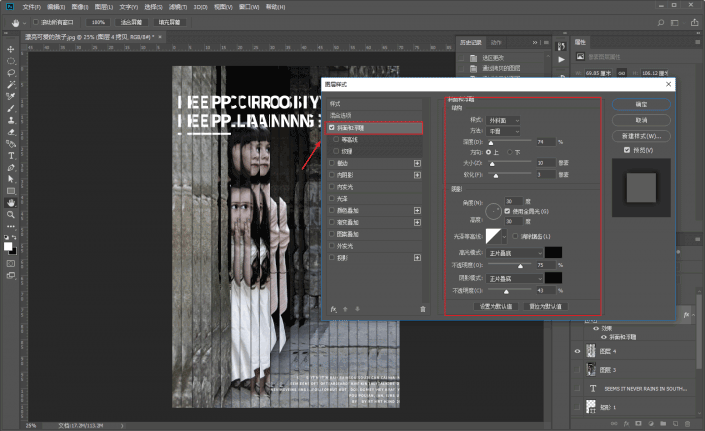The height and width of the screenshot is (431, 705).
Task: Click Play action triangle icon
Action: tap(561, 59)
